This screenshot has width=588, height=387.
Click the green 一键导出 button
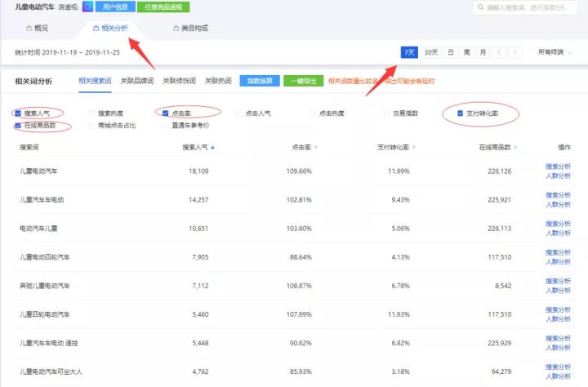(x=303, y=82)
